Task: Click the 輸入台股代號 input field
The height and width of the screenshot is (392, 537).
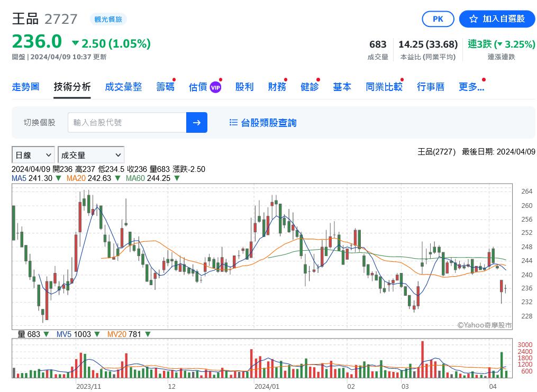Action: tap(127, 122)
